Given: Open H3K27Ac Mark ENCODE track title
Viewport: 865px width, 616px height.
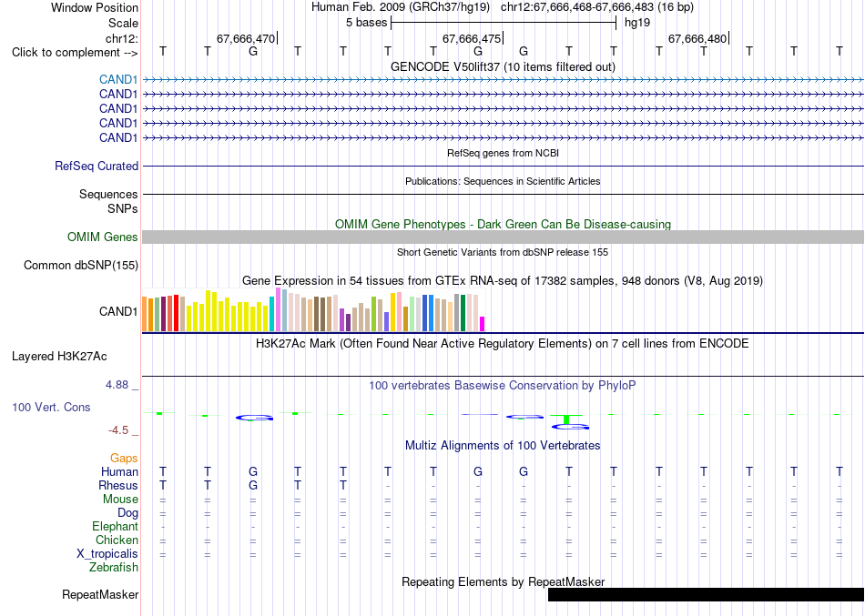Looking at the screenshot, I should tap(503, 344).
